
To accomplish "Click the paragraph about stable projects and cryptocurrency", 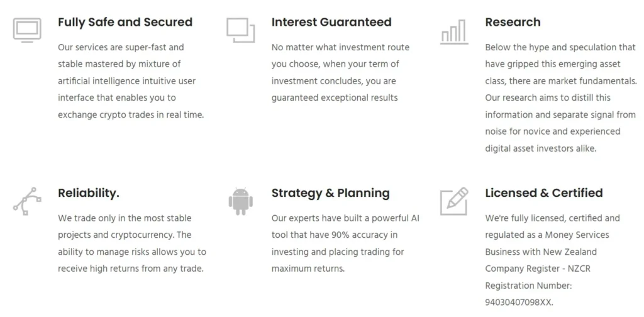I will click(132, 243).
